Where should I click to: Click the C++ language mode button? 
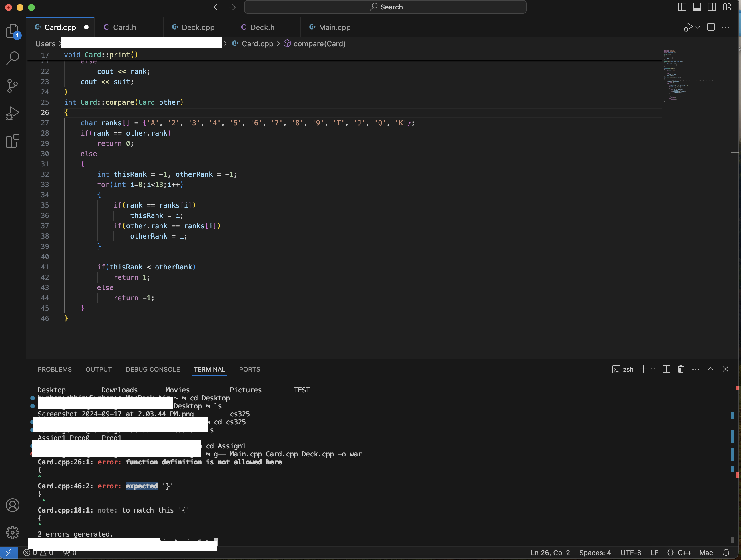click(684, 553)
